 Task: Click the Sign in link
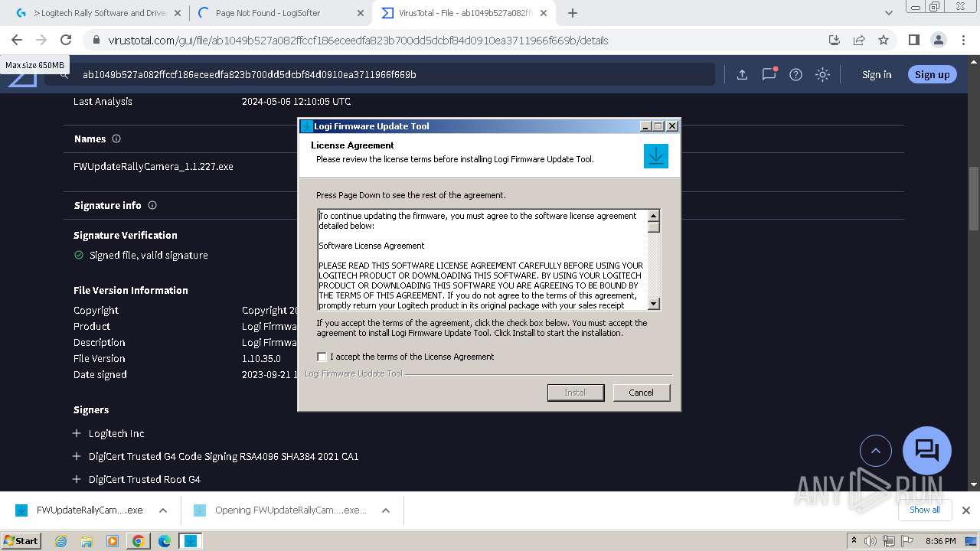877,74
